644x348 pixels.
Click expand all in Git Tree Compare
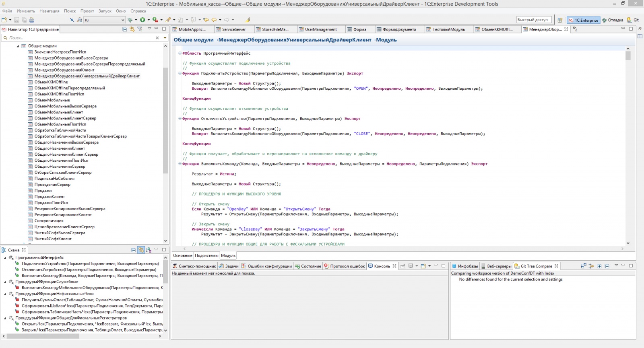(599, 266)
